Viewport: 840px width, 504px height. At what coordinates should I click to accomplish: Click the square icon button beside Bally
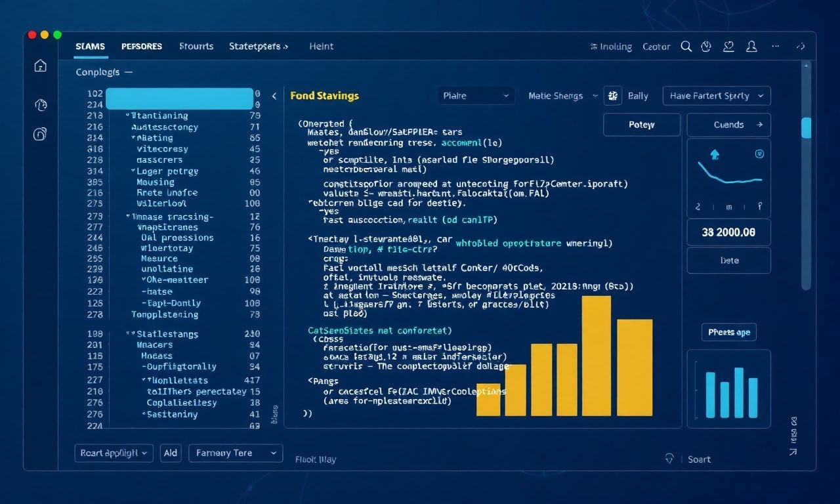tap(613, 96)
